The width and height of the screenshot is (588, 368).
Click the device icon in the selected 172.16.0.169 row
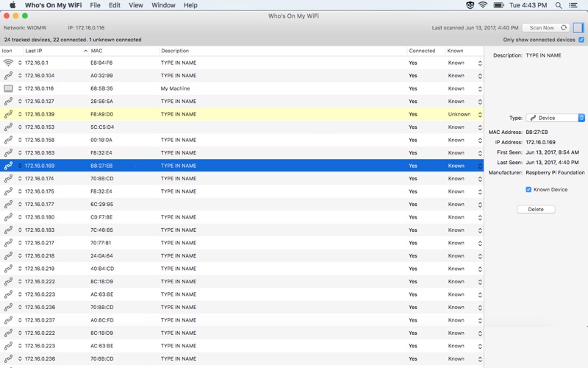click(x=8, y=166)
